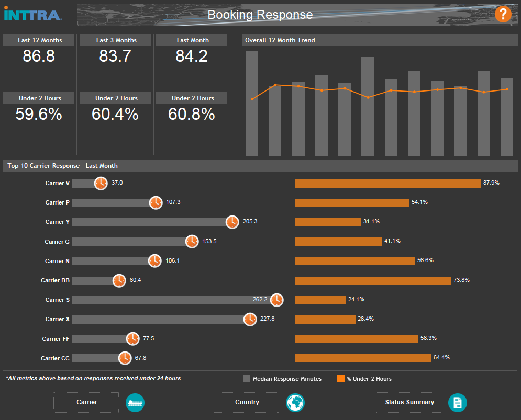Click Carrier P clock marker
Viewport: 521px width, 420px height.
156,202
